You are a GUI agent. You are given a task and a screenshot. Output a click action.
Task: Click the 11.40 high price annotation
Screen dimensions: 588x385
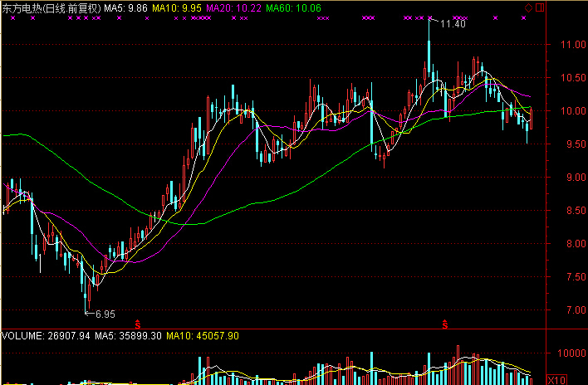453,24
